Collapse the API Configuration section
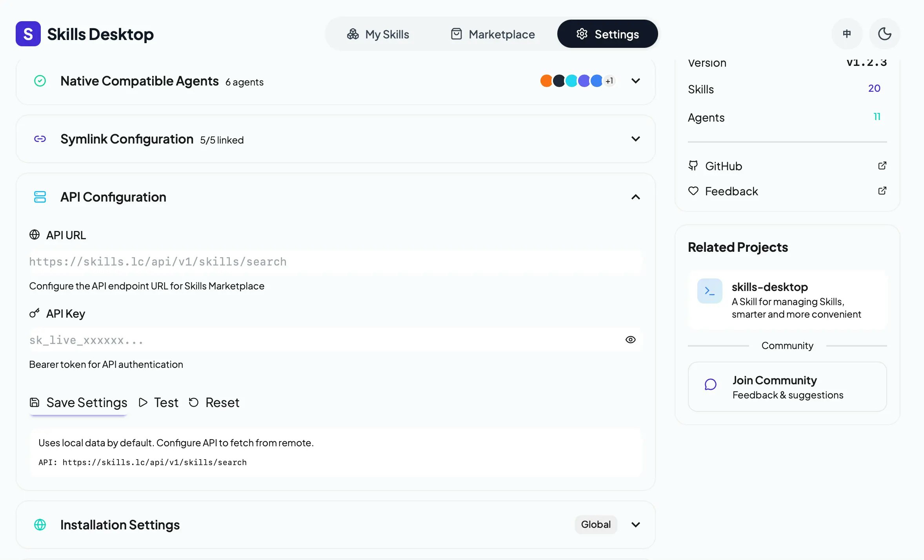This screenshot has width=924, height=560. pos(635,197)
